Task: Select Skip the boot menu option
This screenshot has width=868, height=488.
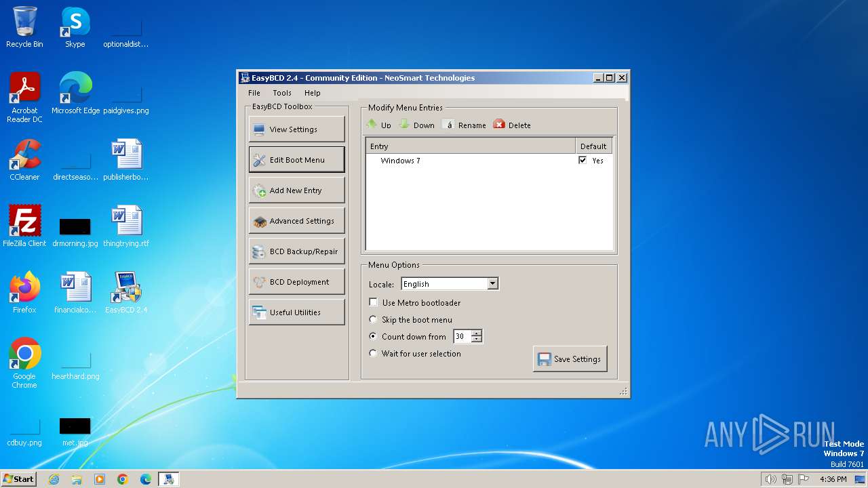Action: (x=373, y=319)
